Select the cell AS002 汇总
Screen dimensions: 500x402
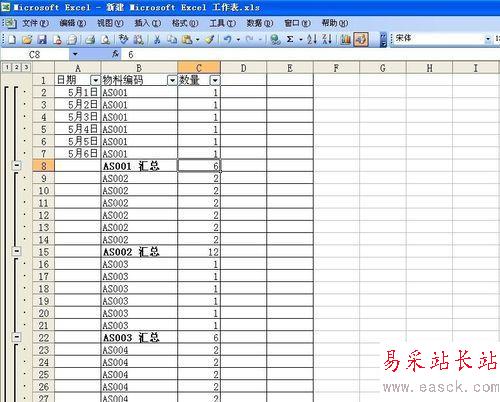pyautogui.click(x=139, y=252)
